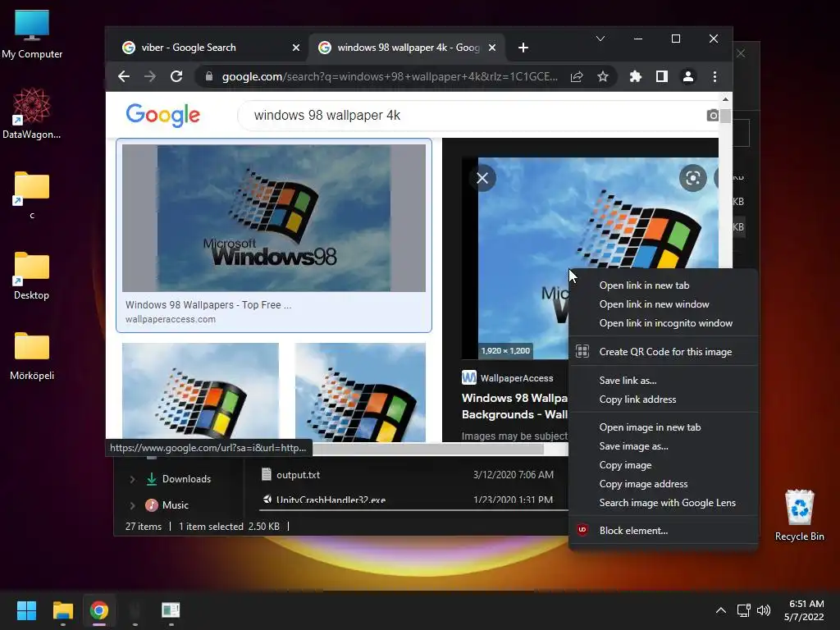The width and height of the screenshot is (840, 630).
Task: Select windows 98 wallpaper 4k tab
Action: point(408,48)
